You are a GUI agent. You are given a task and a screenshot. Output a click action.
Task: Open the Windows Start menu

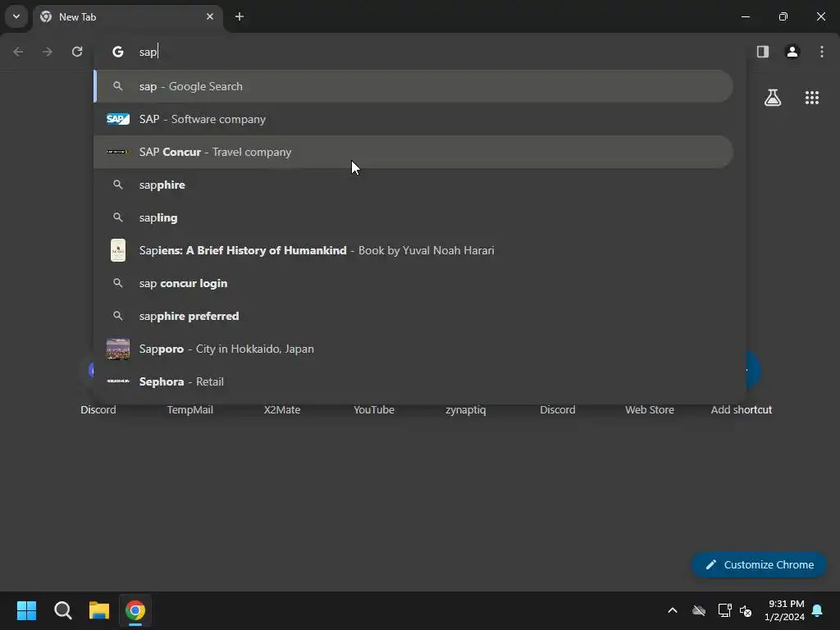(26, 610)
